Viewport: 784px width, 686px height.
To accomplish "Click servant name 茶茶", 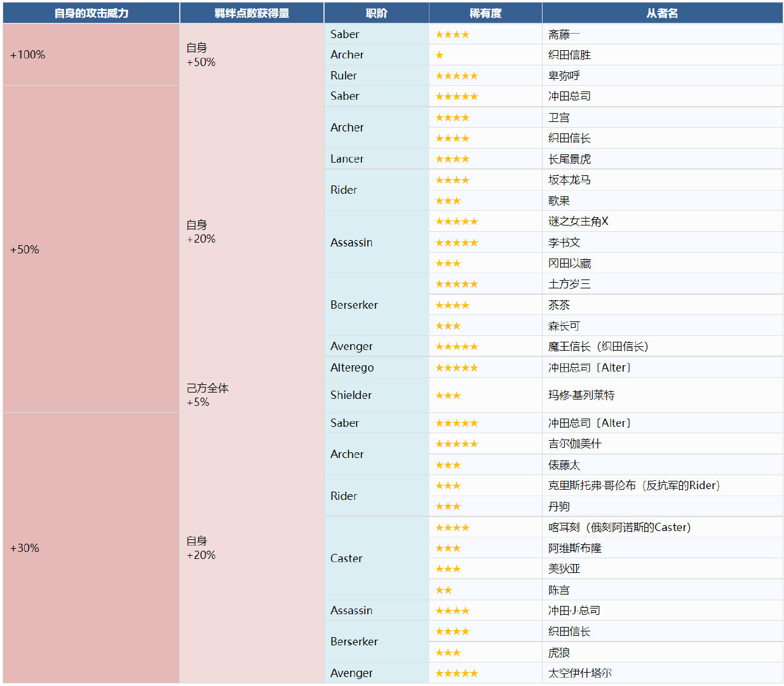I will pyautogui.click(x=559, y=305).
